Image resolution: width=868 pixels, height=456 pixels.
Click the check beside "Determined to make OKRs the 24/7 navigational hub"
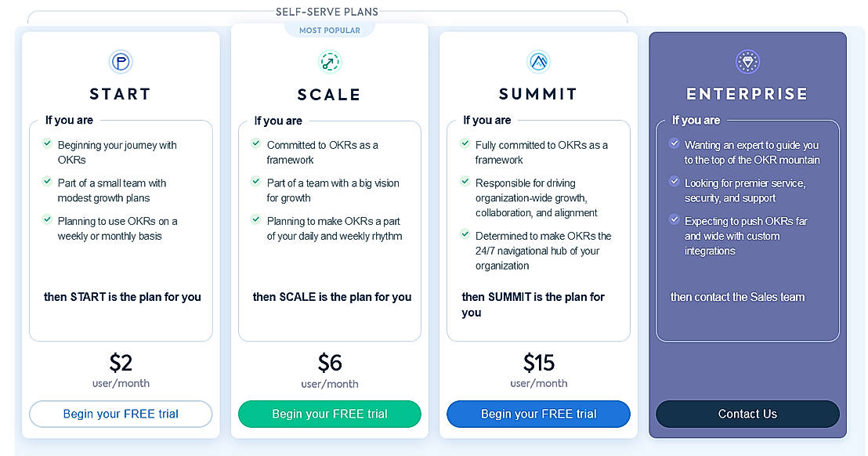(465, 236)
